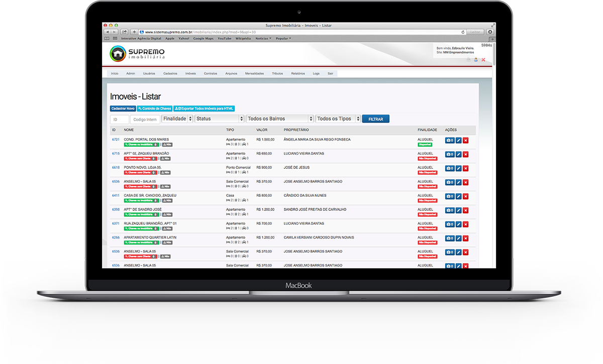The height and width of the screenshot is (364, 603).
Task: Open the Mensalidades menu
Action: pos(254,73)
